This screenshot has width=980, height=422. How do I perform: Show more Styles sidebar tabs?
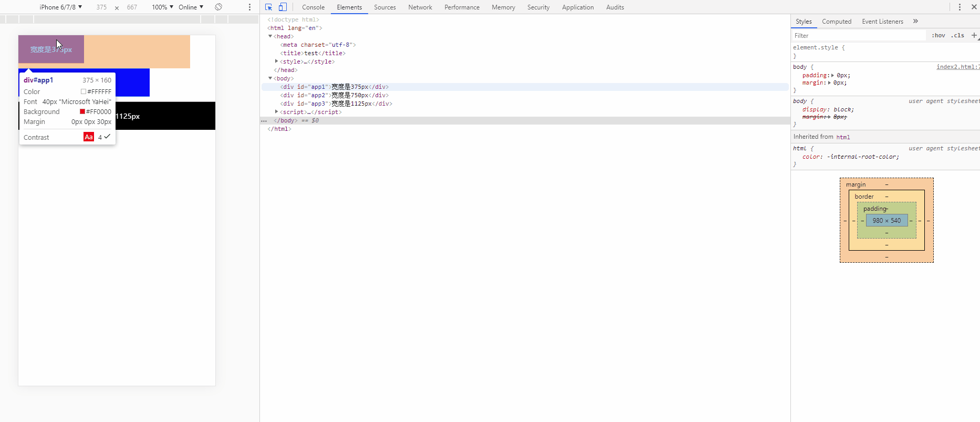pos(915,21)
